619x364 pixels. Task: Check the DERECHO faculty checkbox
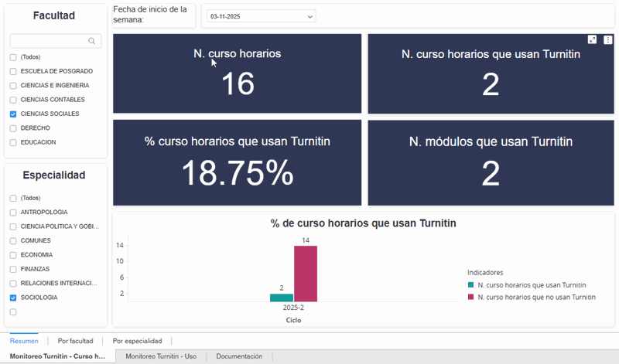pos(13,128)
